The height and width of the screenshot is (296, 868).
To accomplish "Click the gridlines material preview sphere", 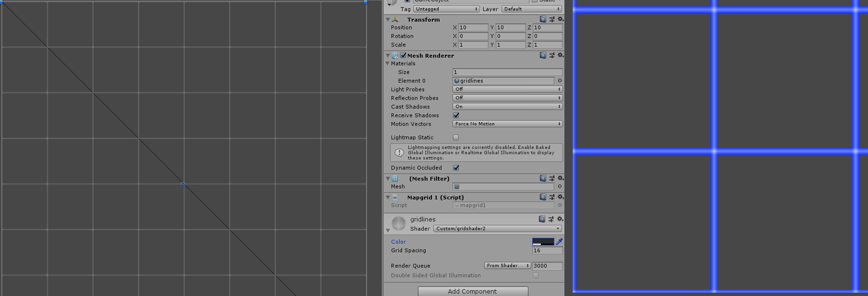I will click(x=399, y=223).
